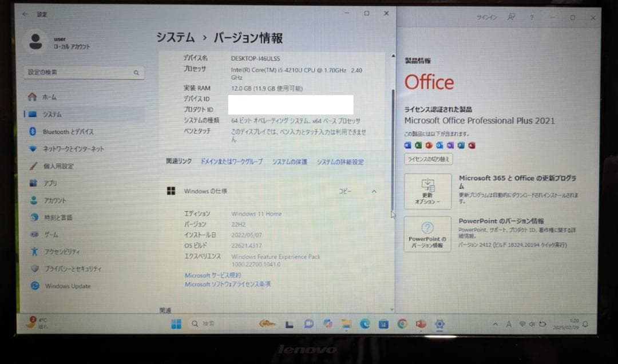Screen dimensions: 618x364
Task: Open Microsoft Edge from the taskbar
Action: [x=365, y=323]
